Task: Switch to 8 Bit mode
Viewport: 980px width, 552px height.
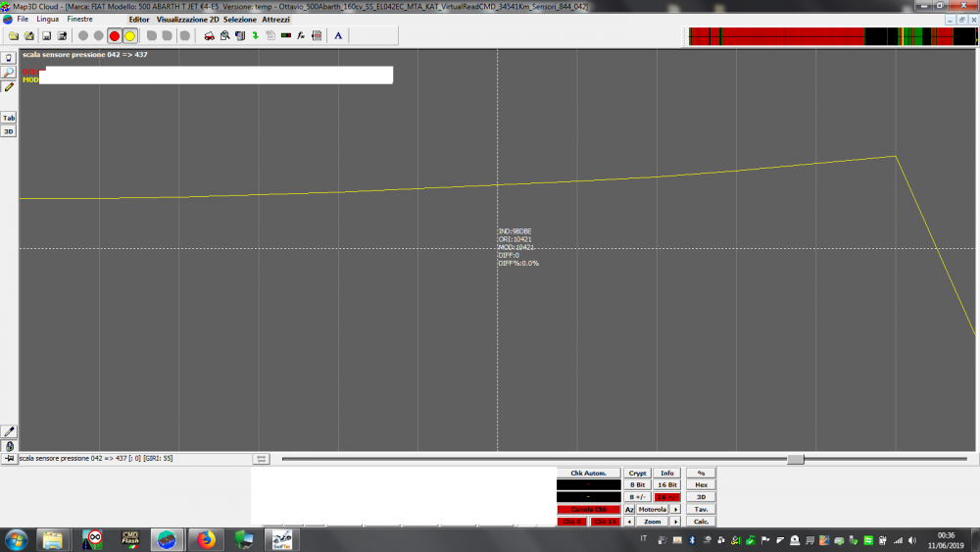Action: 638,485
